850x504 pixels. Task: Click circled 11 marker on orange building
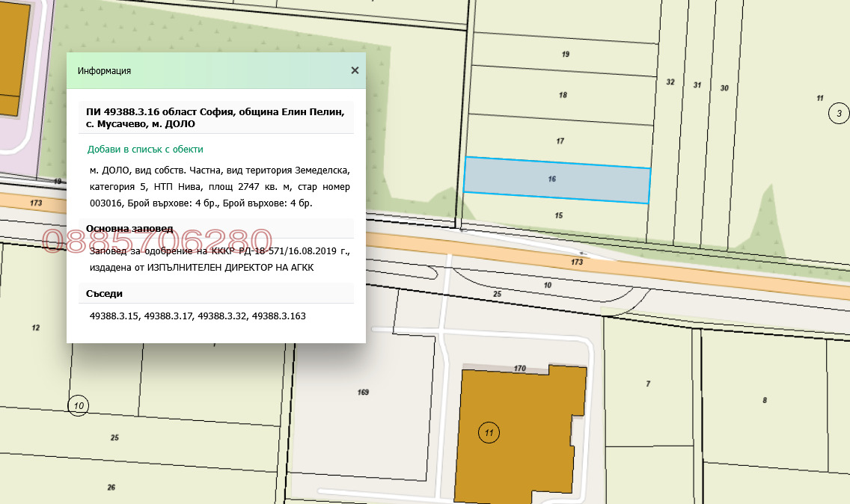point(489,432)
